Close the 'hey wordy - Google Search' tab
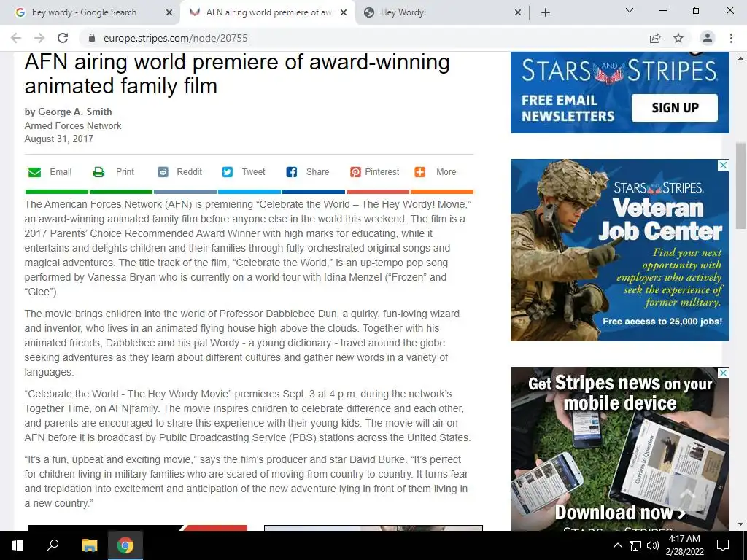 [x=169, y=12]
